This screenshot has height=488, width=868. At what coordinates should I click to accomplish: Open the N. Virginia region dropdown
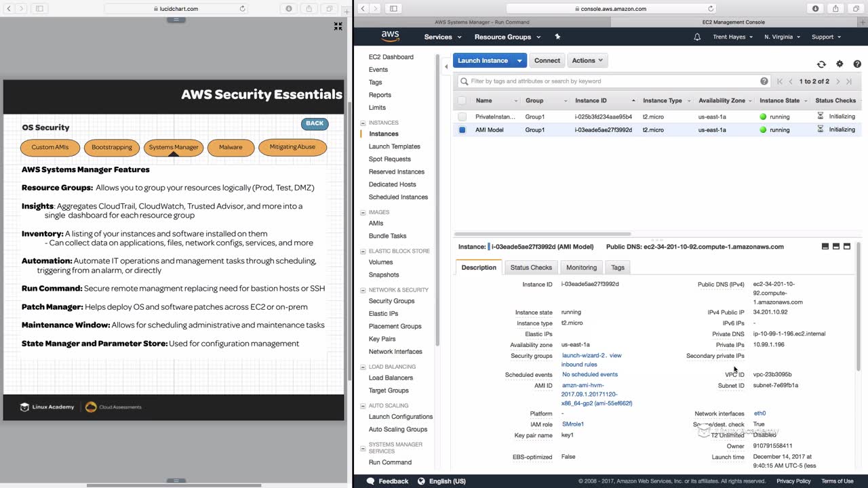[x=782, y=37]
